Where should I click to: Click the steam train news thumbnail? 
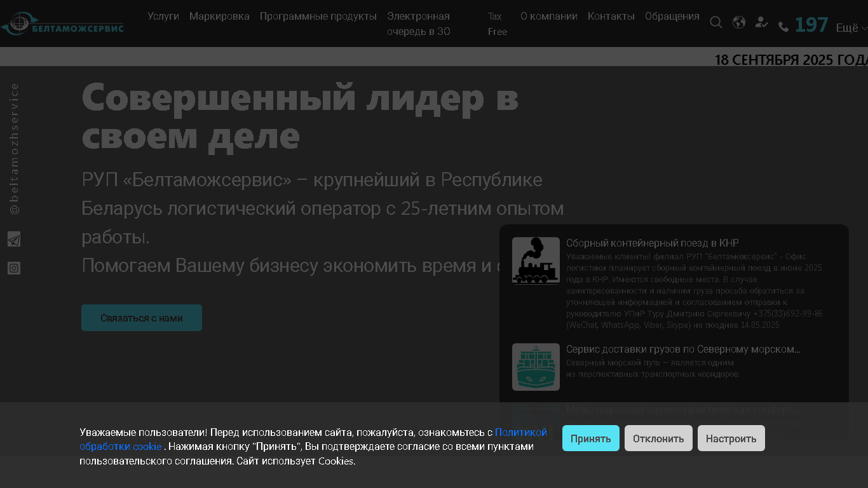536,261
